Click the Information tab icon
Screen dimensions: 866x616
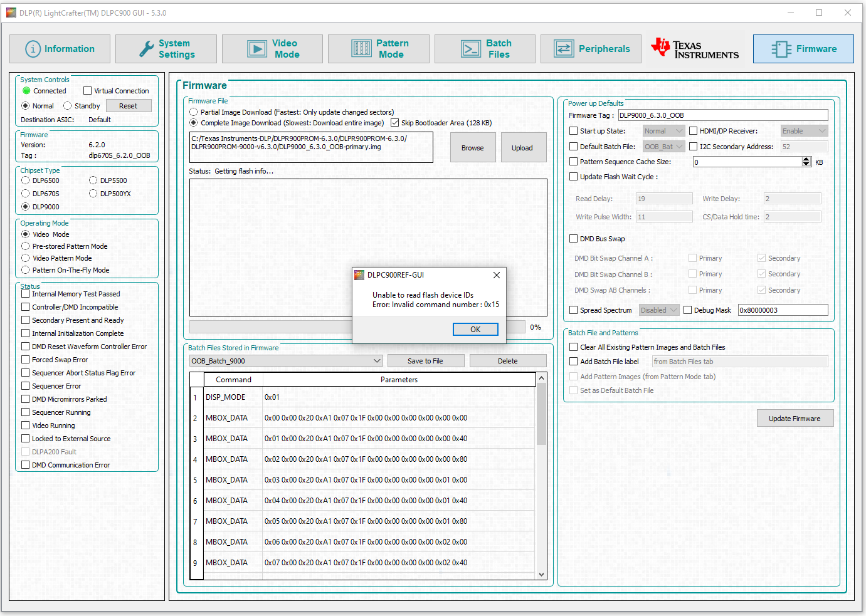(x=33, y=49)
